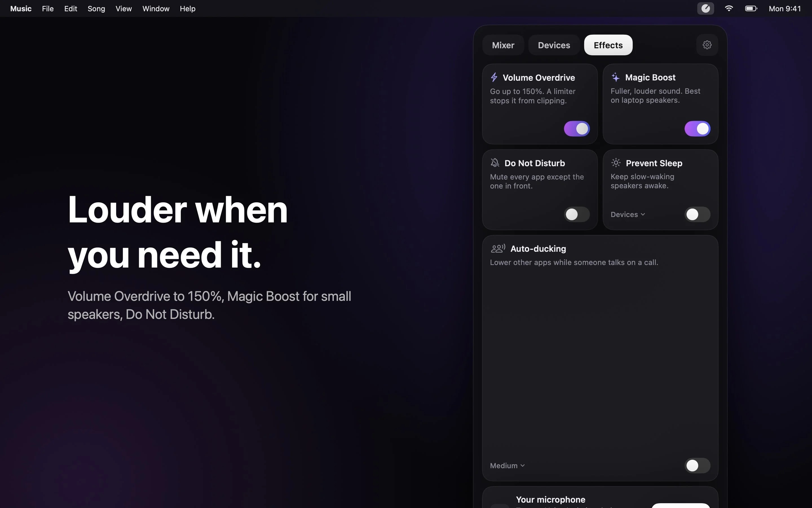Screen dimensions: 812x508
Task: Open the Medium sensitivity dropdown
Action: (507, 466)
